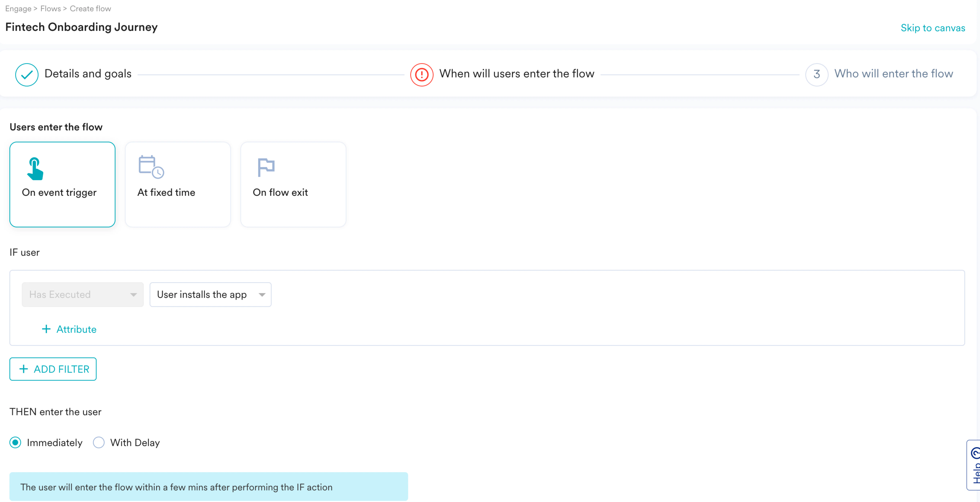The image size is (980, 502).
Task: Click the completed checkmark step icon
Action: coord(27,75)
